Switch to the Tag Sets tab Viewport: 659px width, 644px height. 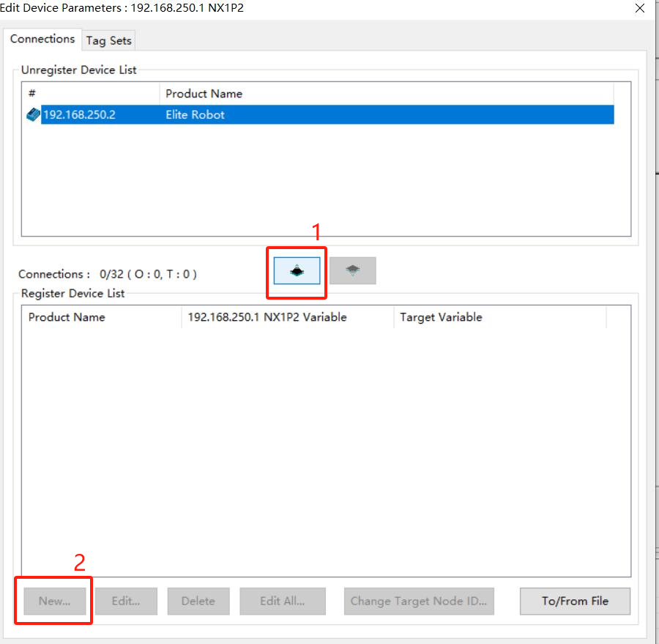pyautogui.click(x=108, y=41)
